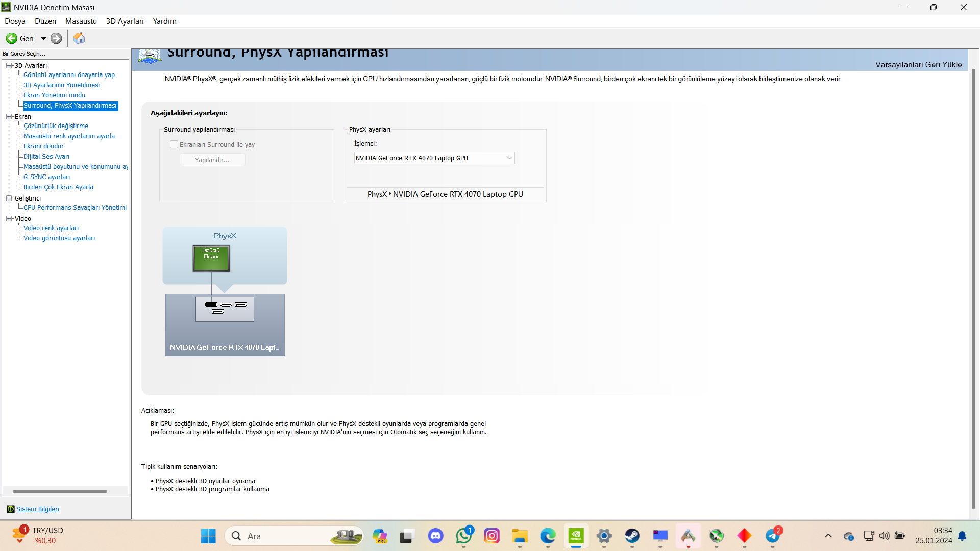Open the TRY/USD widget
The image size is (980, 551).
(x=38, y=536)
